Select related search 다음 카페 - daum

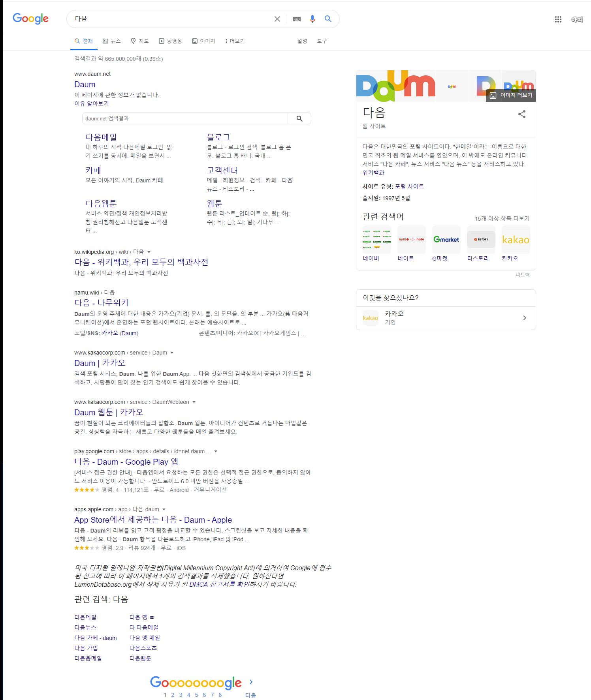tap(96, 638)
